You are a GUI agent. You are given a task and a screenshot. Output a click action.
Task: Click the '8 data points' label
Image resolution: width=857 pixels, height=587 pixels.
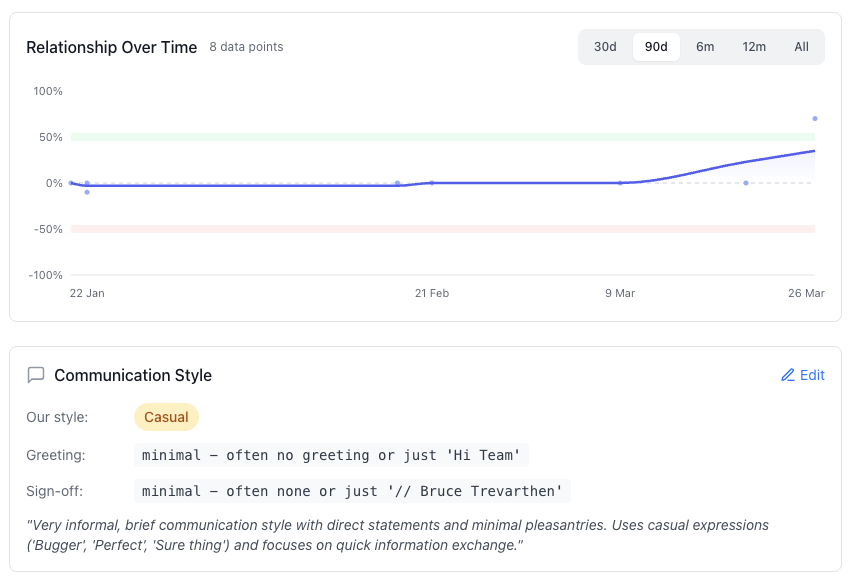pos(246,47)
